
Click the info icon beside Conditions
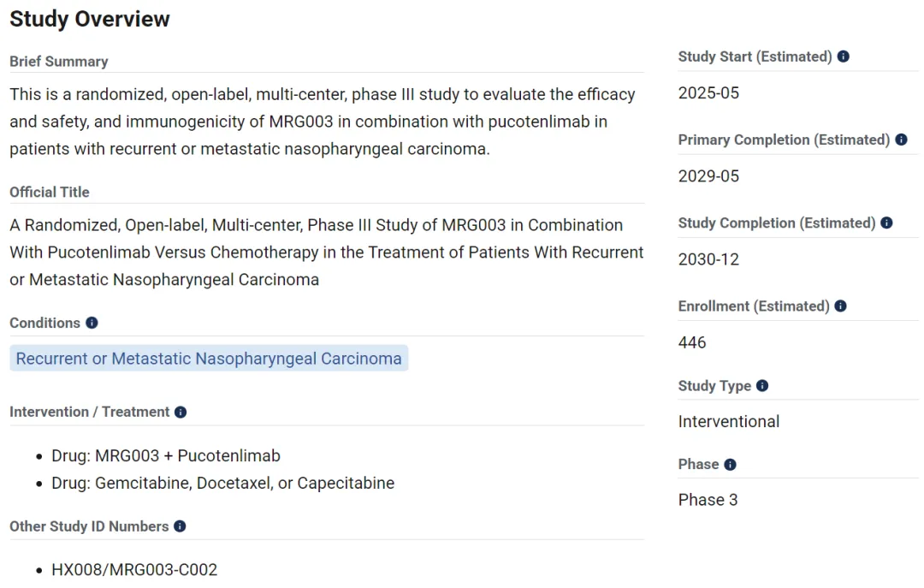coord(92,323)
